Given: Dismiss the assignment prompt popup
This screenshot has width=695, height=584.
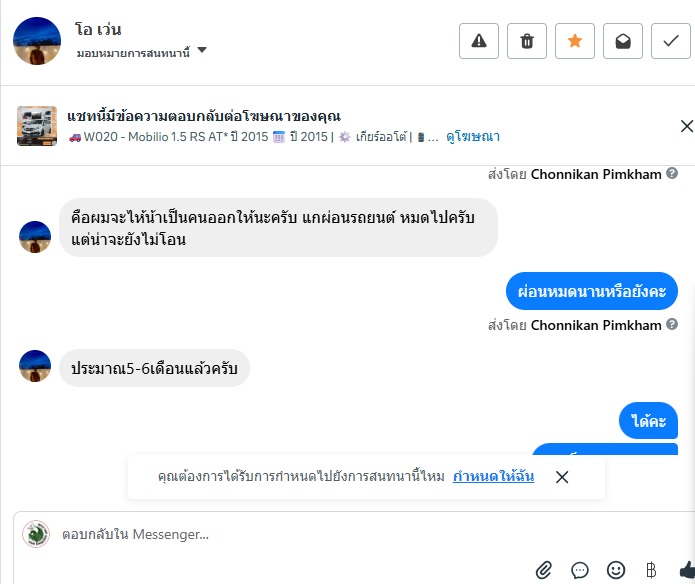Looking at the screenshot, I should 562,477.
